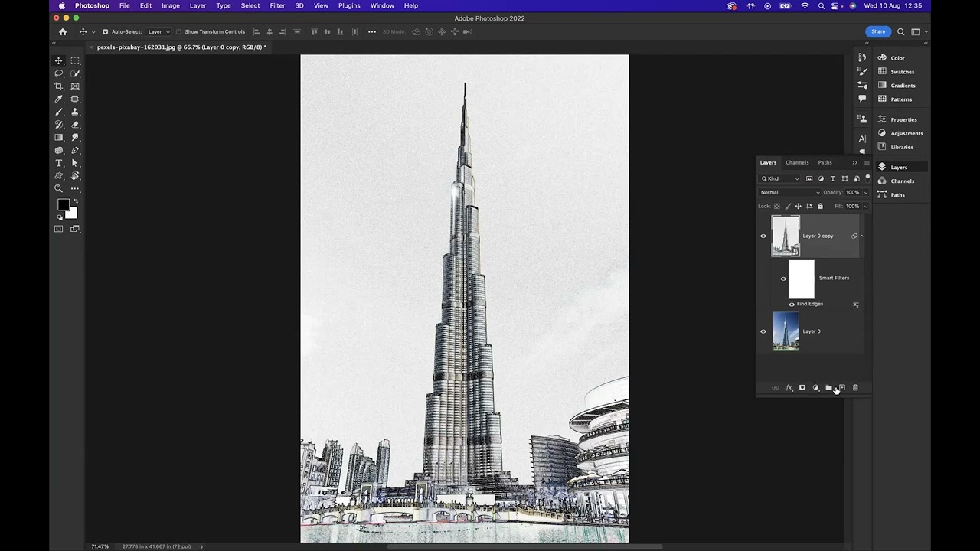Open the Filter menu
980x551 pixels.
(x=277, y=5)
